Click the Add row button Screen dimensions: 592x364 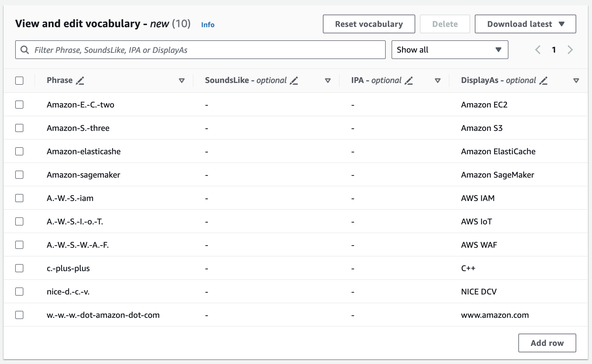(x=547, y=342)
